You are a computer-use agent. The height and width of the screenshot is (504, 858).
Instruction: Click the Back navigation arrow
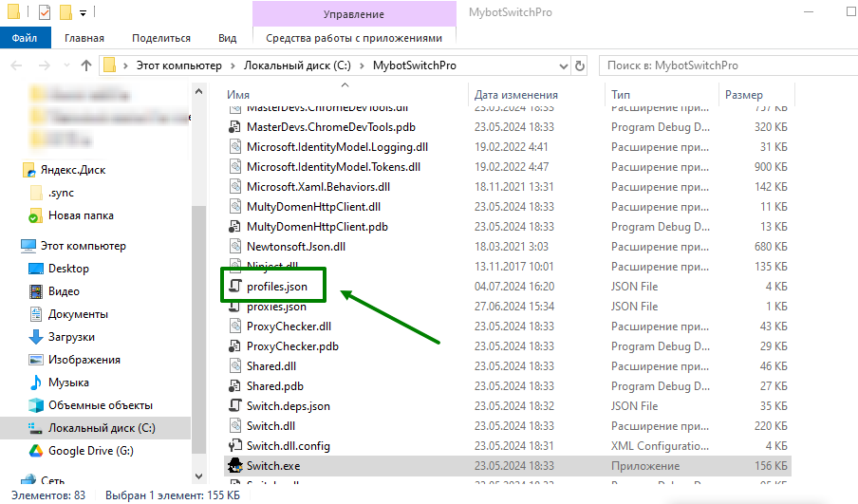(x=16, y=65)
